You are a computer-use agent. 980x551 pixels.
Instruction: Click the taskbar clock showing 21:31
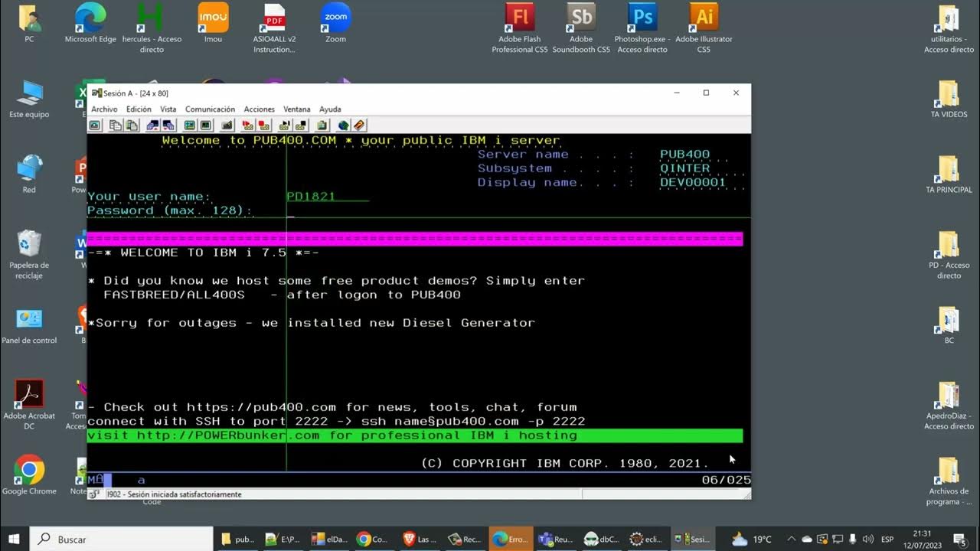coord(922,540)
